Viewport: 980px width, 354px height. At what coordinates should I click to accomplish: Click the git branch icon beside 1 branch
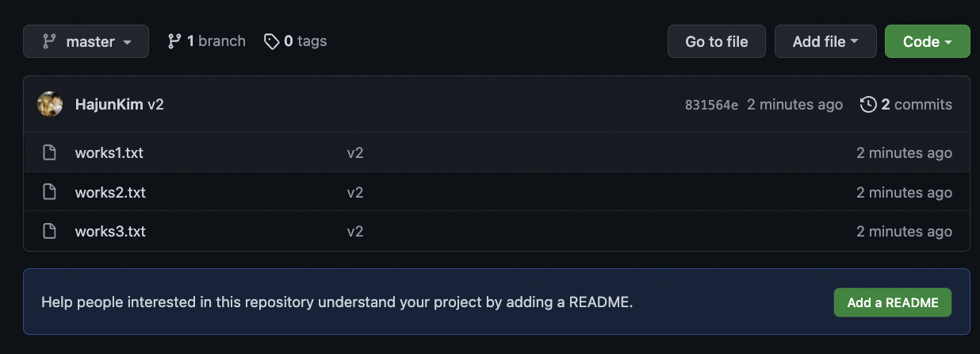[x=174, y=41]
